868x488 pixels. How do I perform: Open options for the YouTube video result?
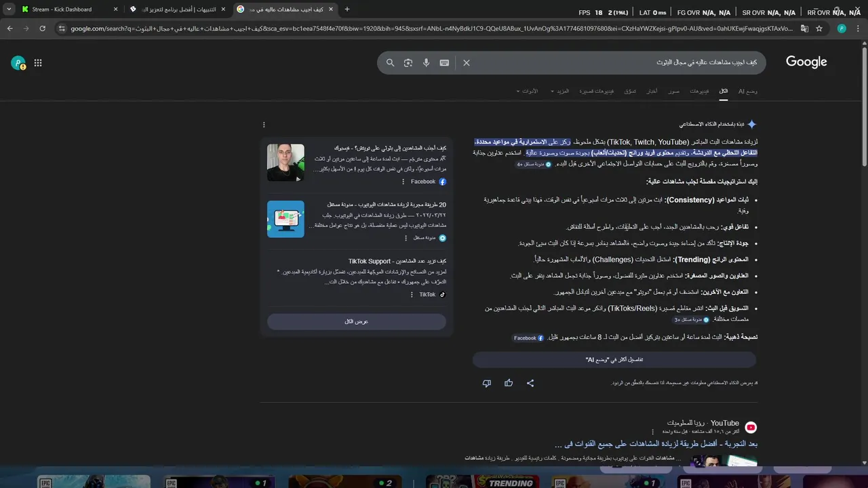click(653, 432)
